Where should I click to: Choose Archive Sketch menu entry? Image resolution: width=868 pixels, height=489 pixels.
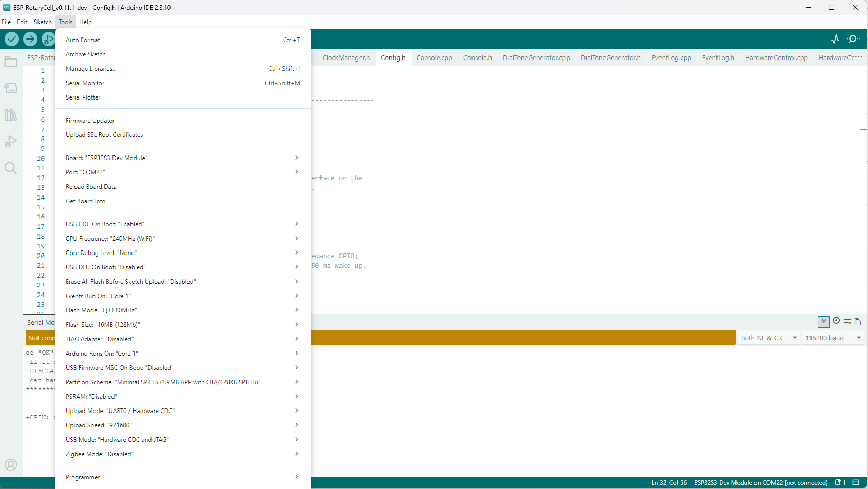pos(183,54)
